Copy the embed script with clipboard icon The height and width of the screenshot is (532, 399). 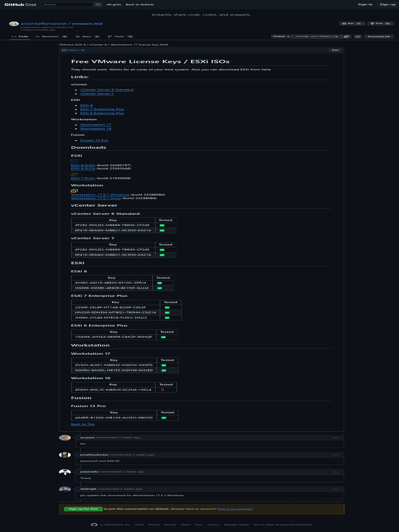pos(347,37)
